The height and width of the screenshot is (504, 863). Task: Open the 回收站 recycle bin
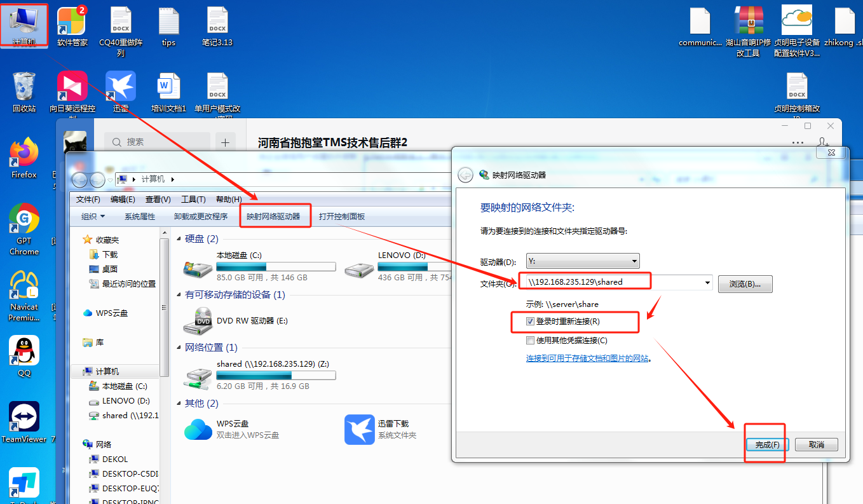(24, 92)
